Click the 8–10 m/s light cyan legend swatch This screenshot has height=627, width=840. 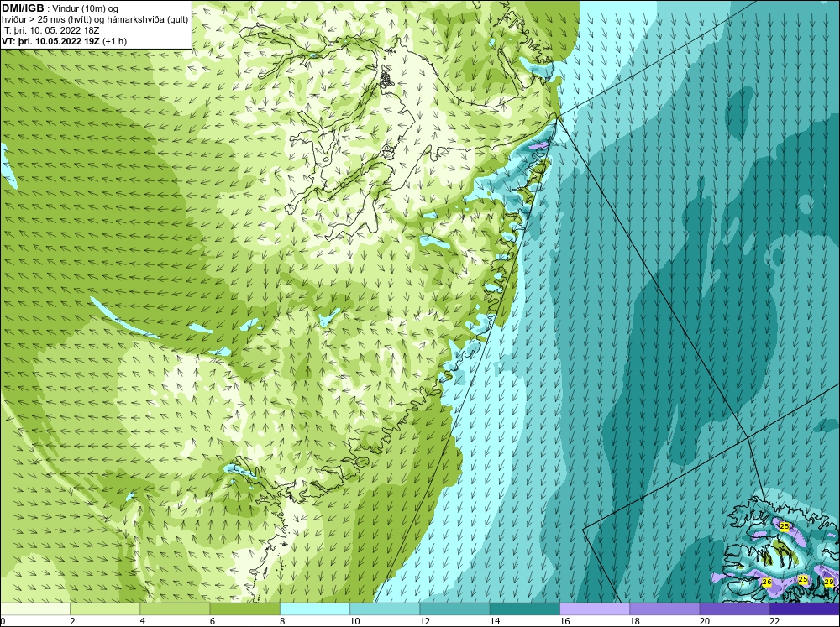coord(315,609)
